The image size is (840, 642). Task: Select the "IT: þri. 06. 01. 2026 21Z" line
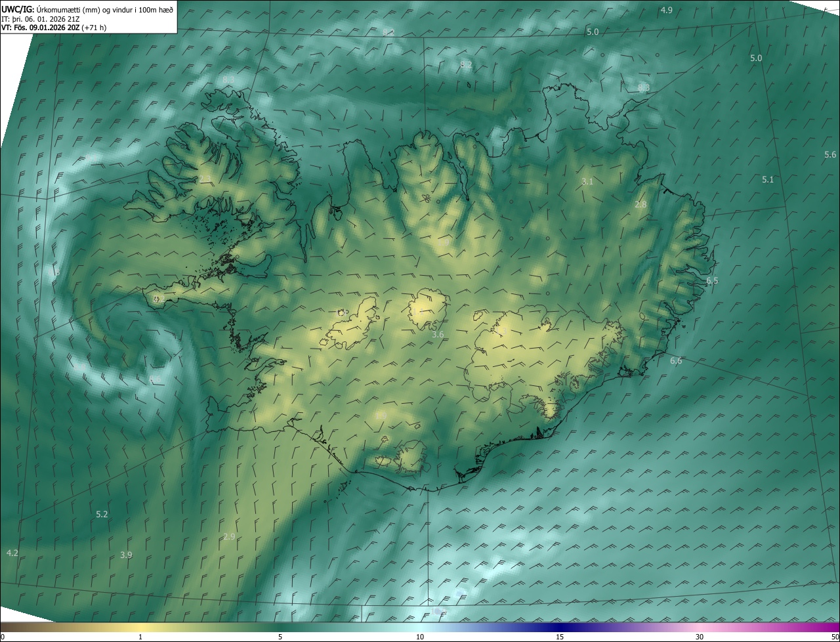(x=40, y=18)
